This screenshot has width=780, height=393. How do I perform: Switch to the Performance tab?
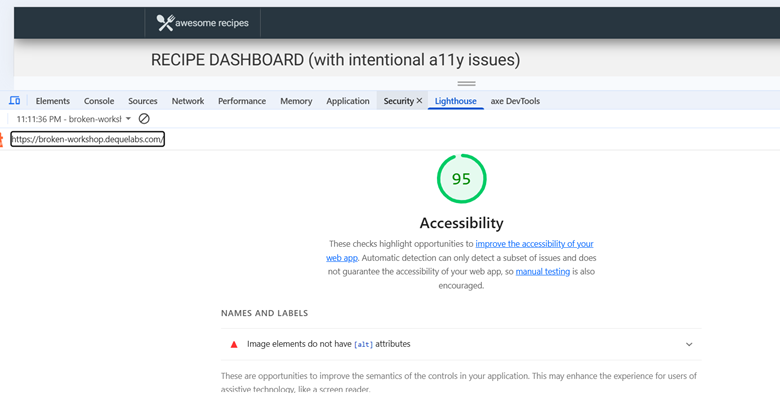[242, 101]
